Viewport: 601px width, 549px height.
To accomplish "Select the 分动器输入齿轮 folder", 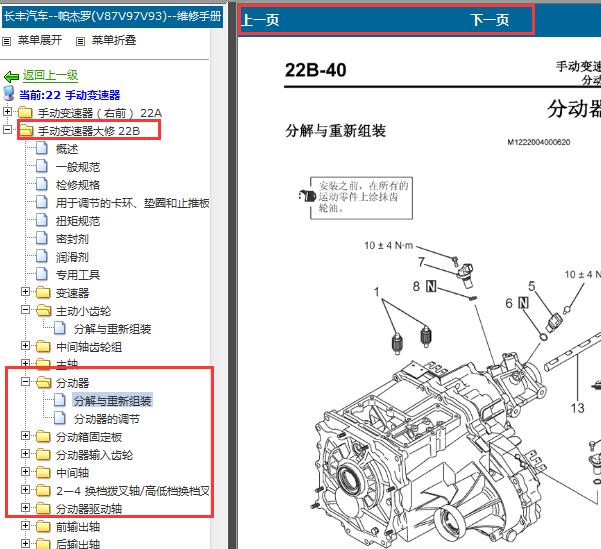I will click(94, 455).
